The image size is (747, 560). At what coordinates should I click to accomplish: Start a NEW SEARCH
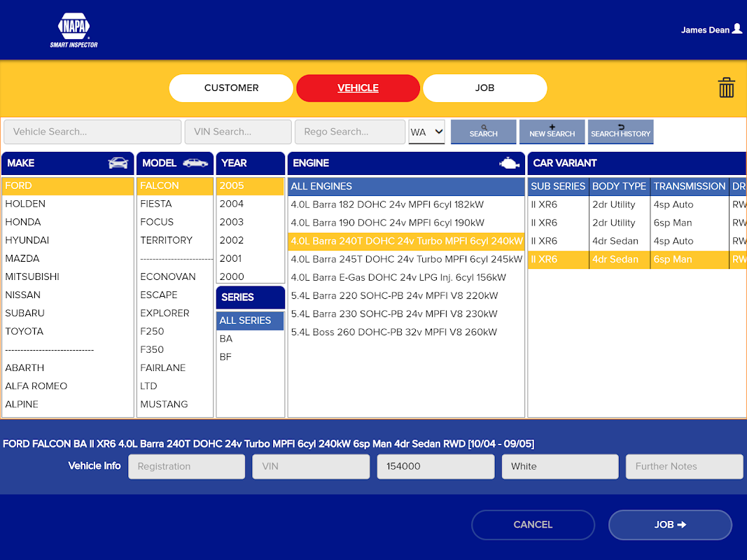pos(552,132)
